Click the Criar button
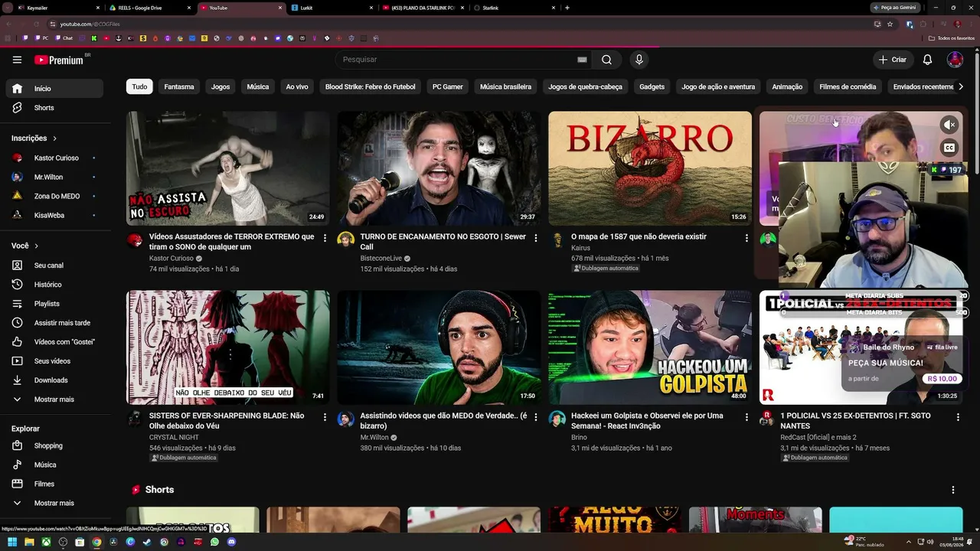 (x=893, y=60)
